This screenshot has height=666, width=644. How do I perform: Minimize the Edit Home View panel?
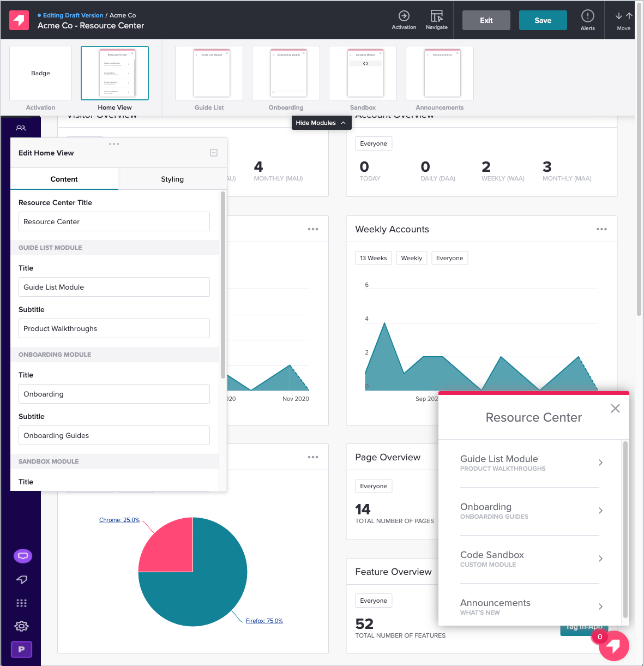214,153
